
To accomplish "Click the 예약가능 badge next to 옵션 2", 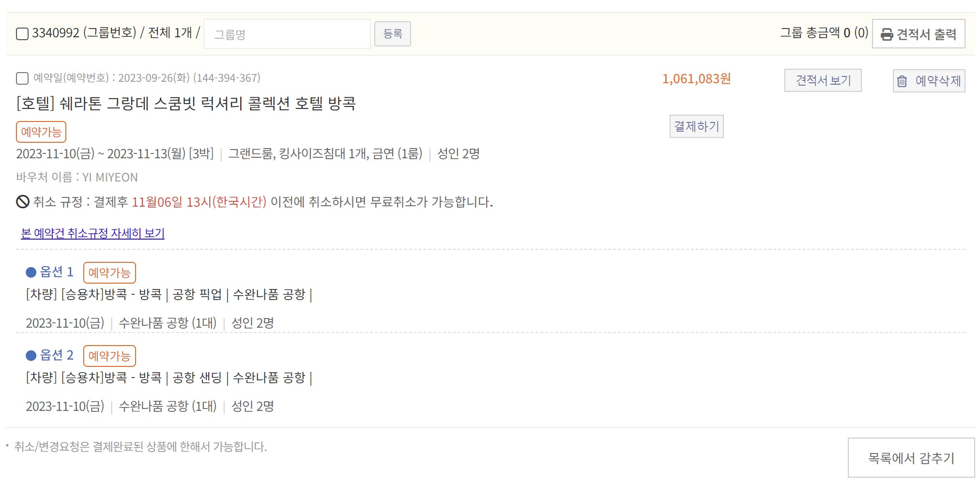I will [109, 356].
